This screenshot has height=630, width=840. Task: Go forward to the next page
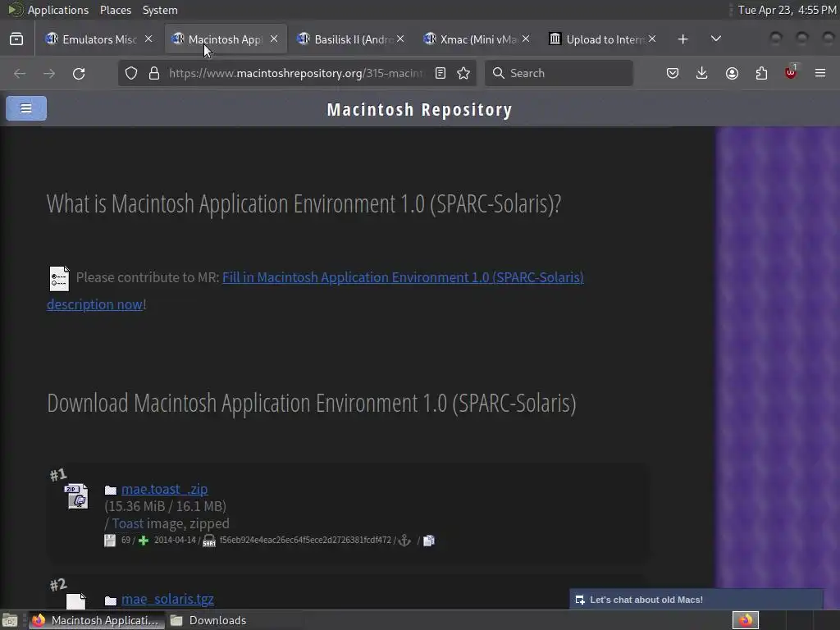pyautogui.click(x=49, y=73)
